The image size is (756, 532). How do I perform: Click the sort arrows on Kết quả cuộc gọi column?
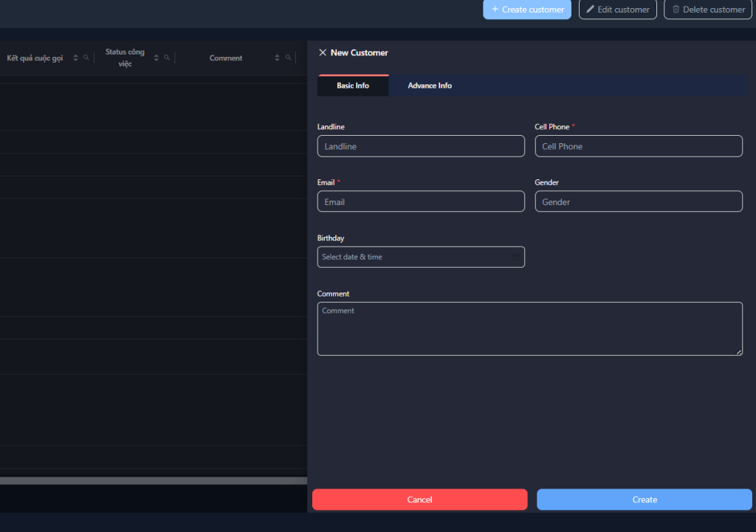(x=75, y=58)
